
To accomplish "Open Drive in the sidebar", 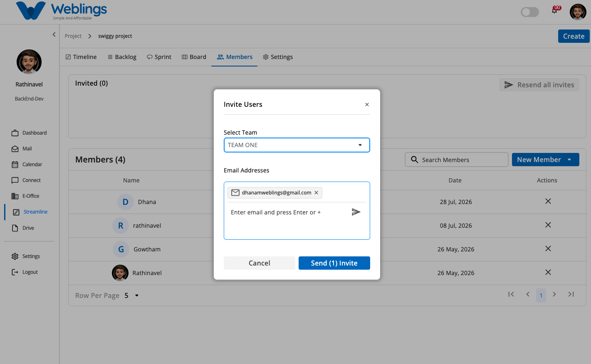I will pos(23,228).
